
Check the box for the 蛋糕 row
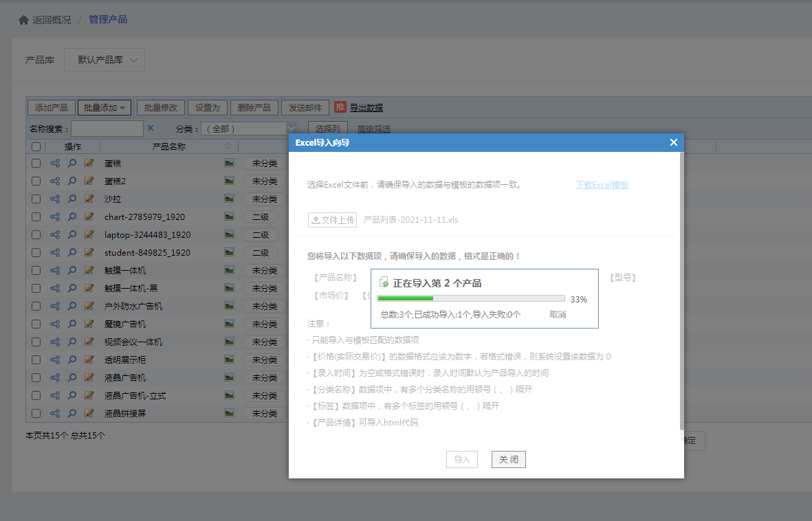click(36, 163)
